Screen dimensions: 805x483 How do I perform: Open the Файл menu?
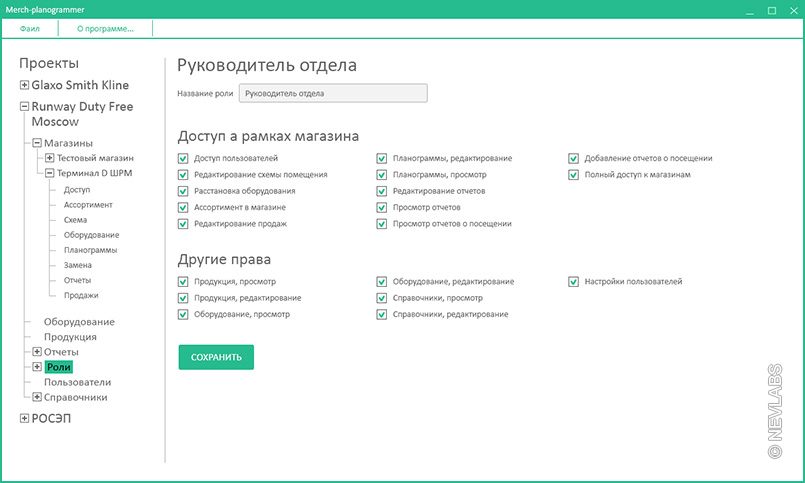click(29, 29)
